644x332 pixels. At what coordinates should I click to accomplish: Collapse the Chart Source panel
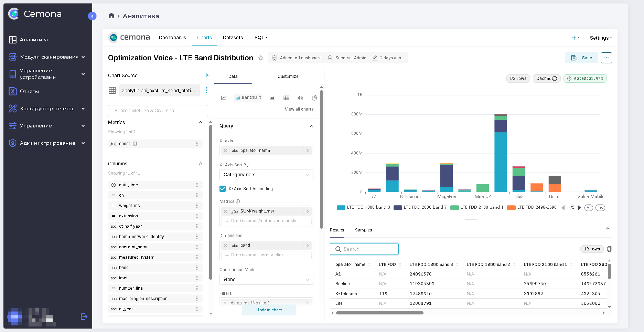pos(208,75)
